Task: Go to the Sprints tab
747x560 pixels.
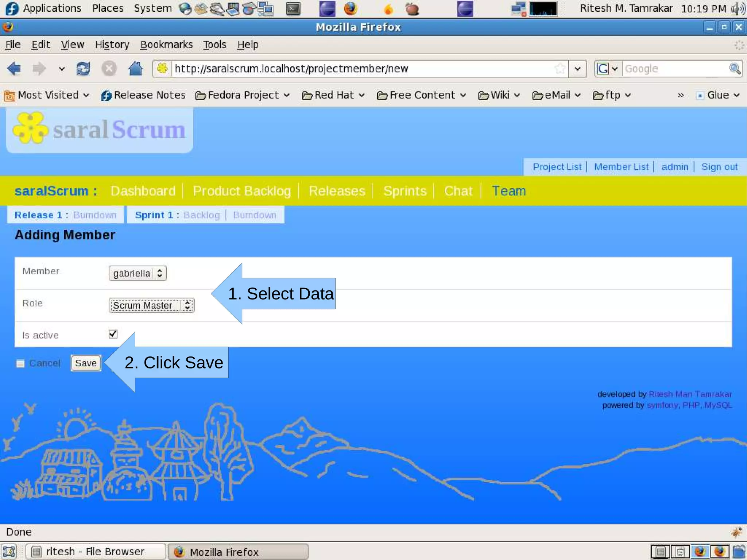Action: [x=405, y=191]
